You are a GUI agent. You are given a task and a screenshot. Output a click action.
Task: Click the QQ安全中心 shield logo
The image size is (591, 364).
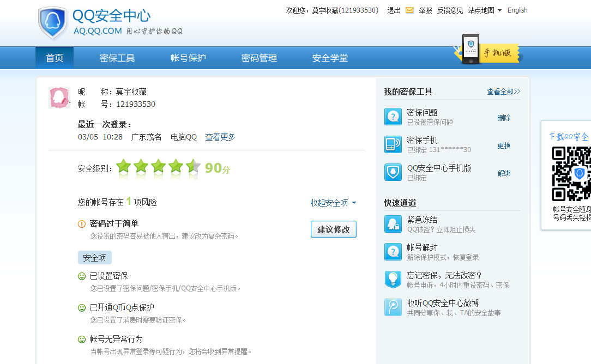(53, 23)
